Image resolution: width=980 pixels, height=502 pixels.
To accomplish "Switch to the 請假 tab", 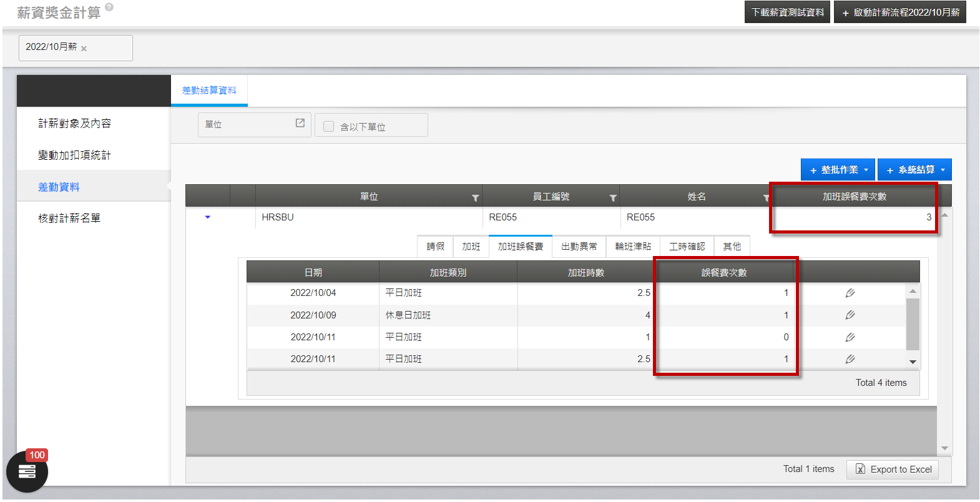I will click(435, 247).
